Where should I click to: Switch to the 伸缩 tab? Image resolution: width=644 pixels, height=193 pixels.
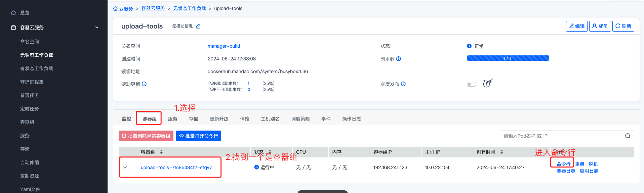[x=245, y=119]
